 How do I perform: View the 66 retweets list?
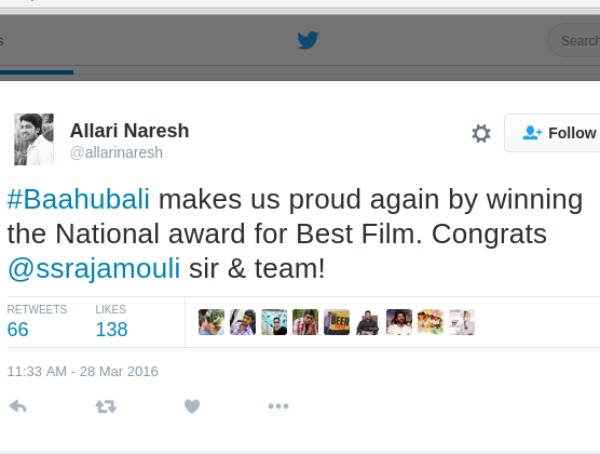point(18,329)
